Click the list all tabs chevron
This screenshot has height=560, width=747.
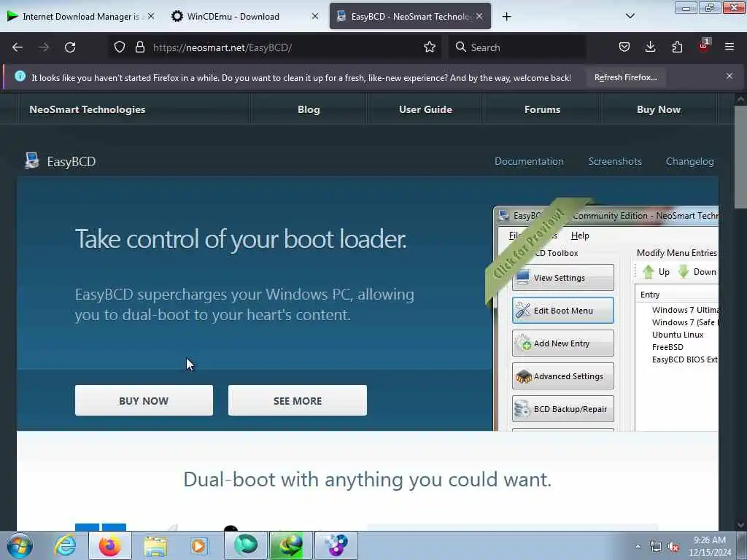tap(630, 16)
